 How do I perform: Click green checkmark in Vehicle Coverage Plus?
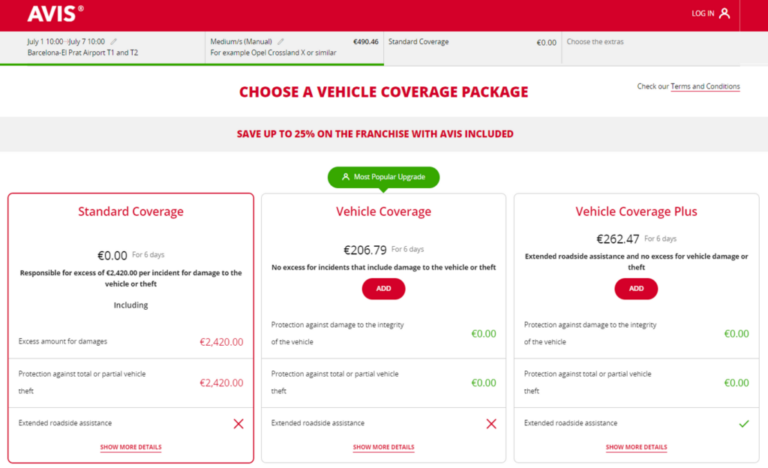(x=743, y=423)
